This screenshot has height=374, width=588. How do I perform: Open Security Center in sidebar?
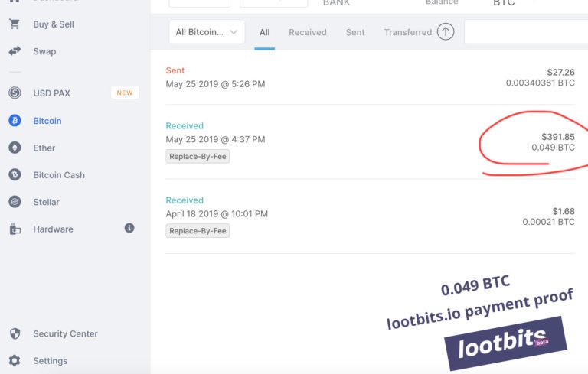(x=65, y=333)
